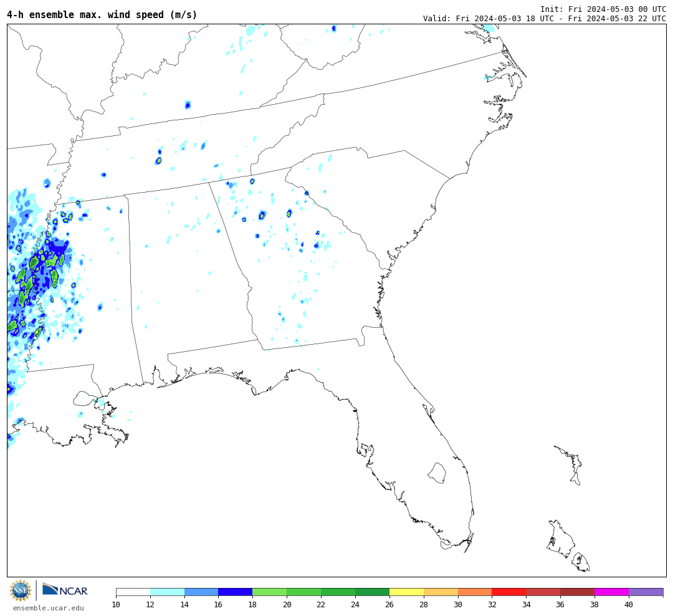
Task: Click the NSF logo
Action: (21, 590)
